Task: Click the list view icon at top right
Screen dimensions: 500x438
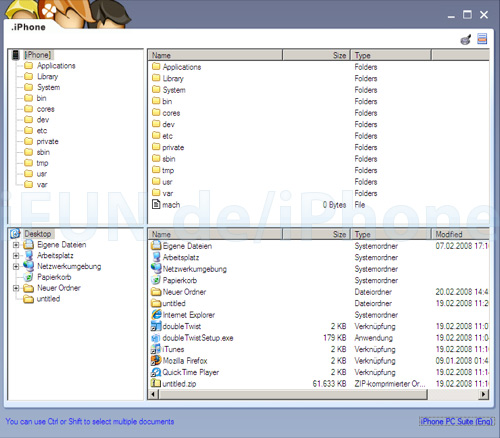Action: pyautogui.click(x=482, y=39)
